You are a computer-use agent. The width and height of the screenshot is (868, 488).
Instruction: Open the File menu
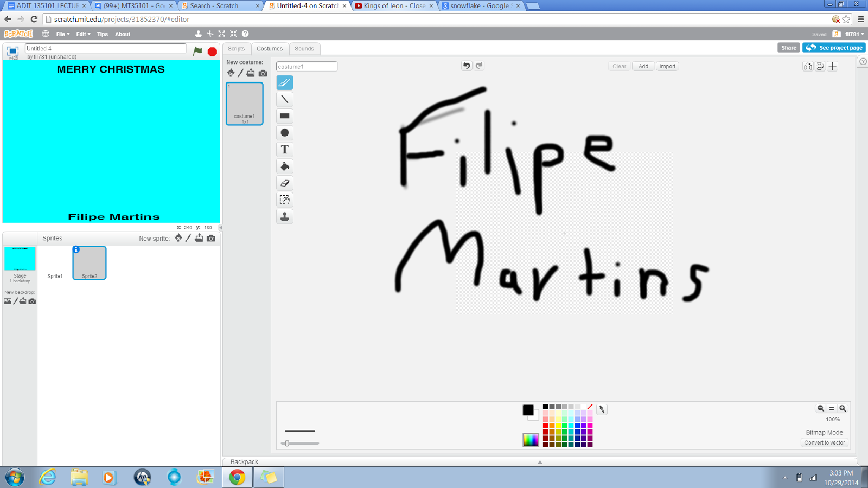pos(61,34)
